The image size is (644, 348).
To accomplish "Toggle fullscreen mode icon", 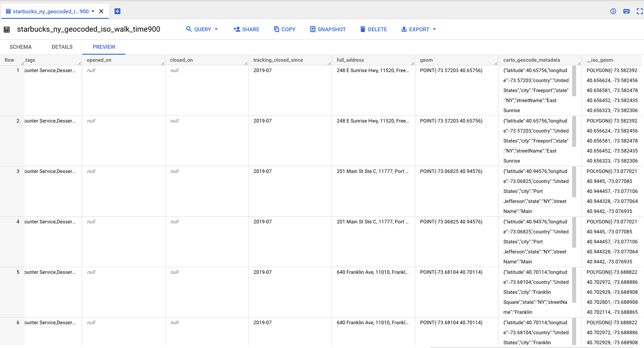I will (x=639, y=11).
